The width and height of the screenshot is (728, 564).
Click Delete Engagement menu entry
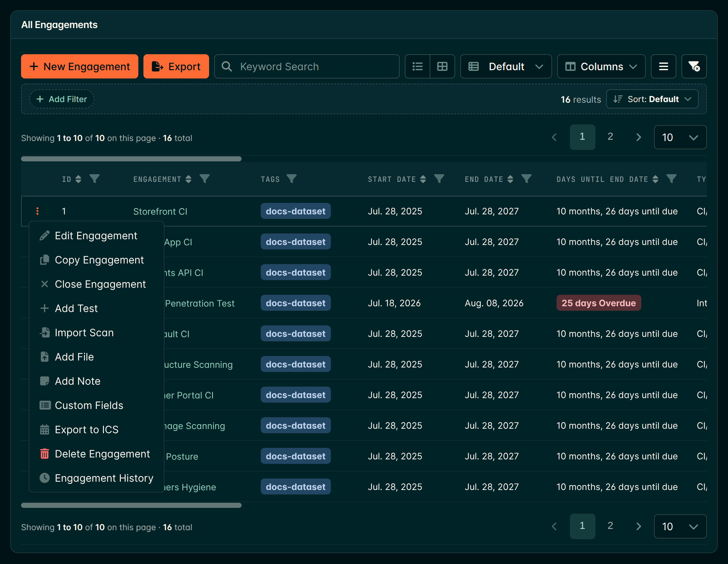tap(96, 454)
